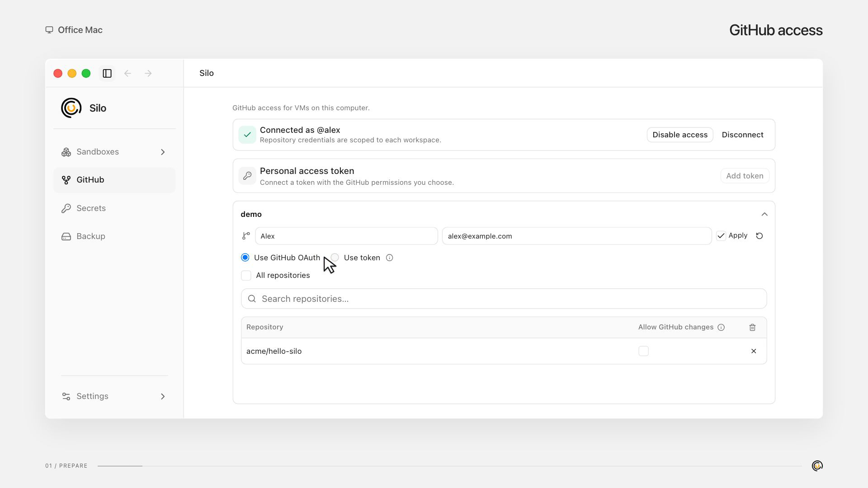868x488 pixels.
Task: Expand the Settings chevron
Action: [163, 396]
